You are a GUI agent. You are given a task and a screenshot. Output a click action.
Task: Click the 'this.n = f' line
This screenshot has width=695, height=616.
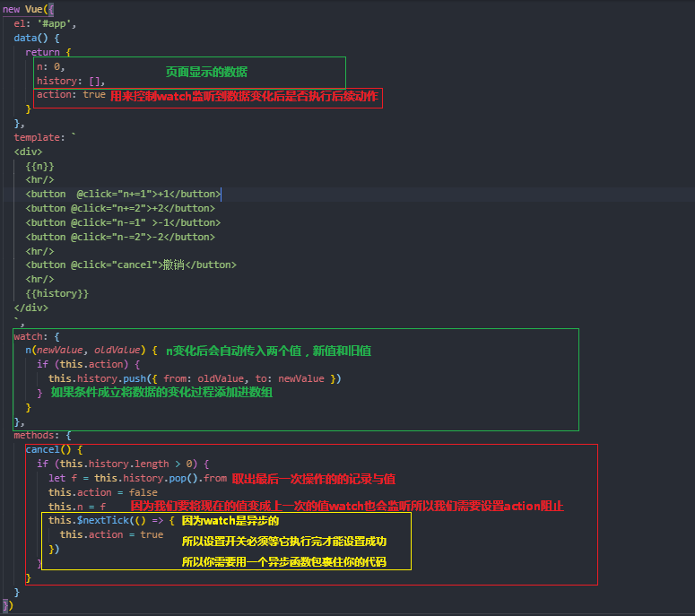[x=77, y=507]
